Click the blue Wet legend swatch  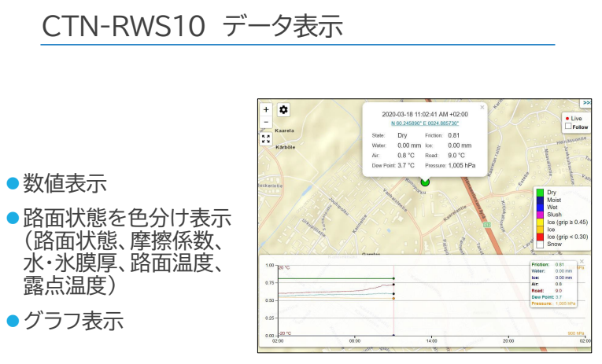coord(540,207)
